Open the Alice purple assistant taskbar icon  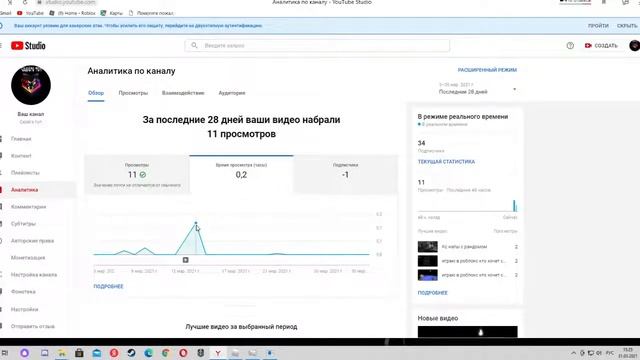(24, 353)
